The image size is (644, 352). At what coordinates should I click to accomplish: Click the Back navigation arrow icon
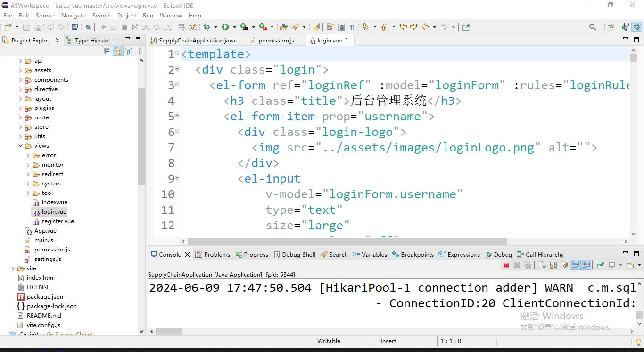tap(425, 27)
